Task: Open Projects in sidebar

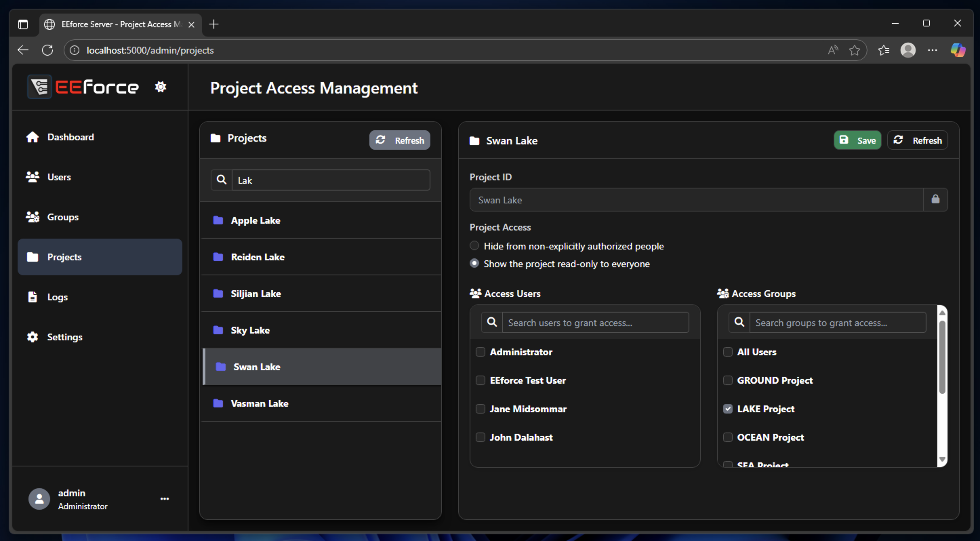Action: 100,257
